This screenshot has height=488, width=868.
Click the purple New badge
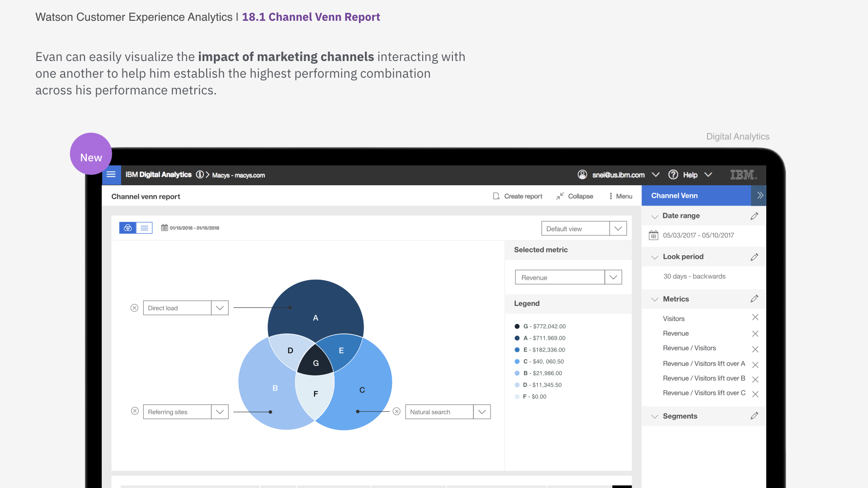coord(91,154)
